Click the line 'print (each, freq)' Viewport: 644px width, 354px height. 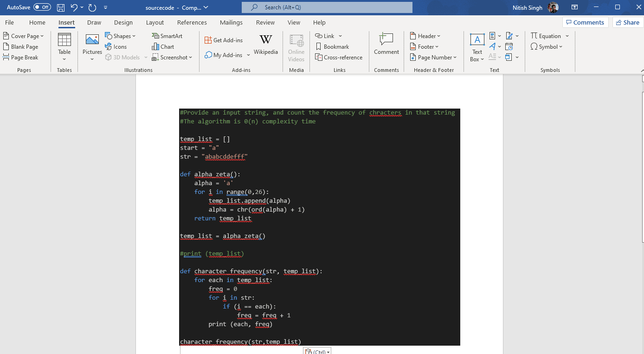point(240,324)
